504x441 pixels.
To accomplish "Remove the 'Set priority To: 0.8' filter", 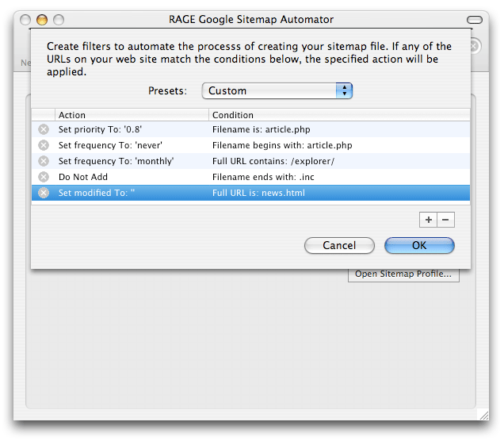I will pos(44,129).
